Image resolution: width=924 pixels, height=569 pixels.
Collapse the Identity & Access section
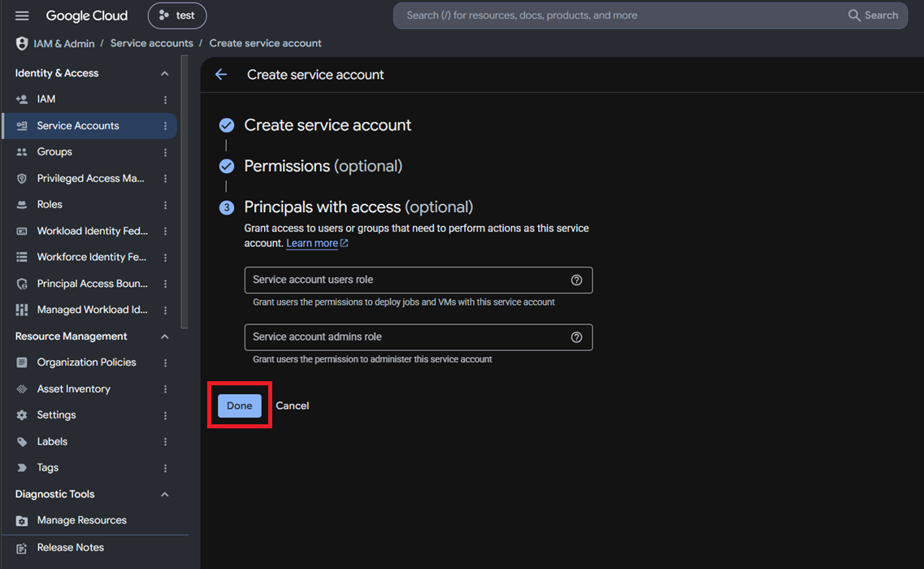pos(164,73)
